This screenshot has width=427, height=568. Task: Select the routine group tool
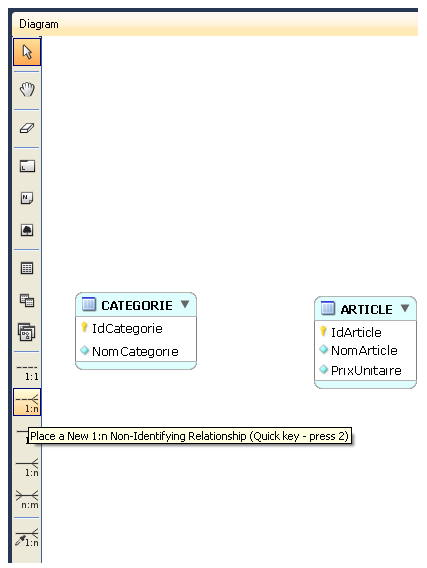(x=27, y=332)
